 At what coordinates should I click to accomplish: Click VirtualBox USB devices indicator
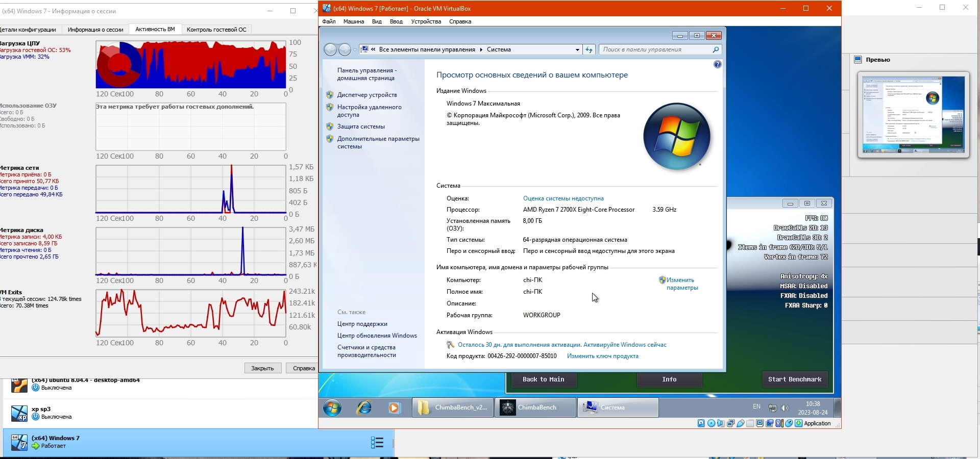[740, 423]
